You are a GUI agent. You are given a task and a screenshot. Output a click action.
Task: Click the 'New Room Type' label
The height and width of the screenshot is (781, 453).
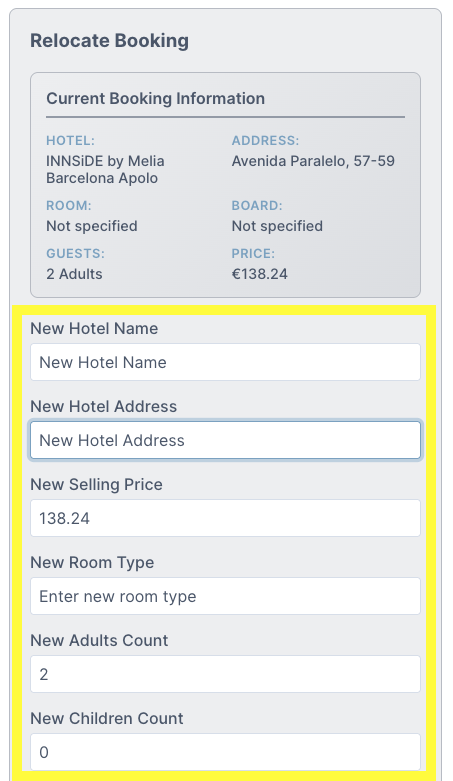[x=92, y=563]
